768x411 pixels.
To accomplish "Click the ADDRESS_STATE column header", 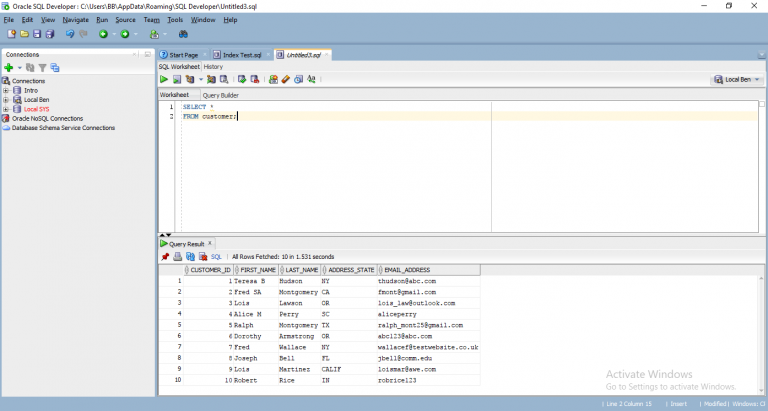I will 348,270.
